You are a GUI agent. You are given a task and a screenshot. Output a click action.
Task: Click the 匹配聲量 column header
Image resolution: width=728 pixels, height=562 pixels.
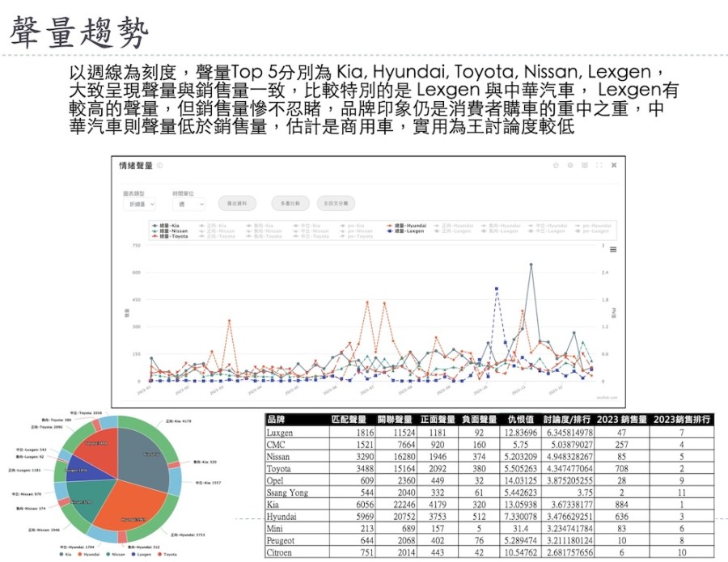click(x=349, y=420)
